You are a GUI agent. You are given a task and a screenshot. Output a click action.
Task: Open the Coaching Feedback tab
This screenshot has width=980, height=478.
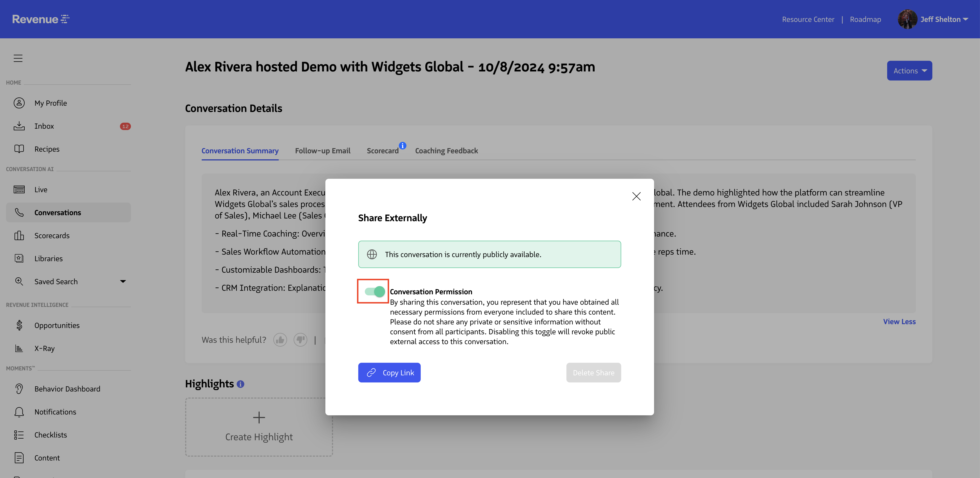(446, 151)
